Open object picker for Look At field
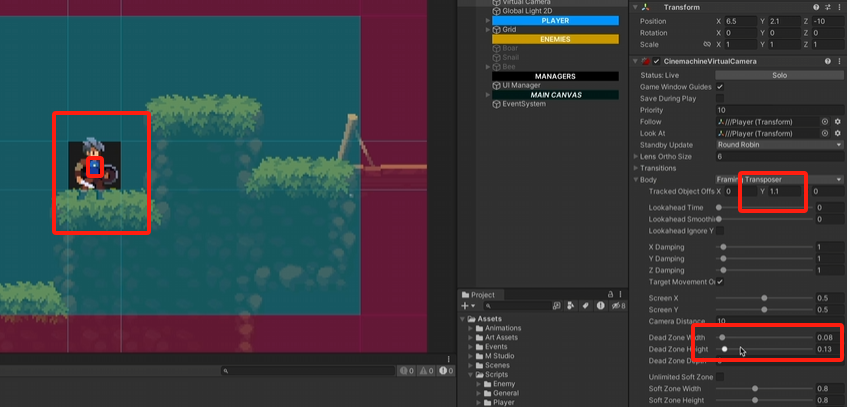850x407 pixels. pos(825,133)
